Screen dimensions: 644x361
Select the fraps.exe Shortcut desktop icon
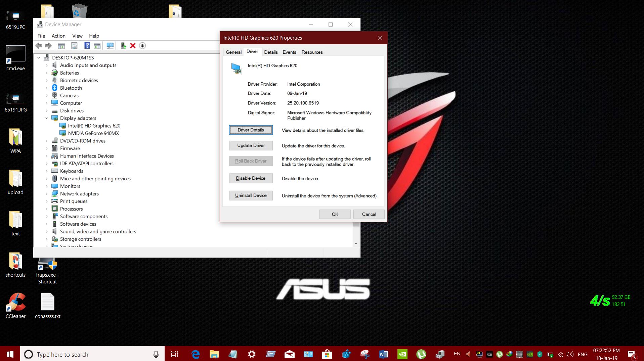[47, 271]
